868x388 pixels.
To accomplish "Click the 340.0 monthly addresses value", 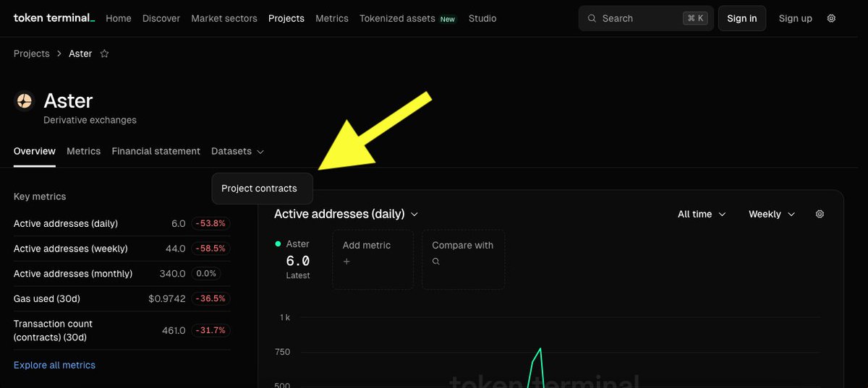I will click(x=173, y=274).
